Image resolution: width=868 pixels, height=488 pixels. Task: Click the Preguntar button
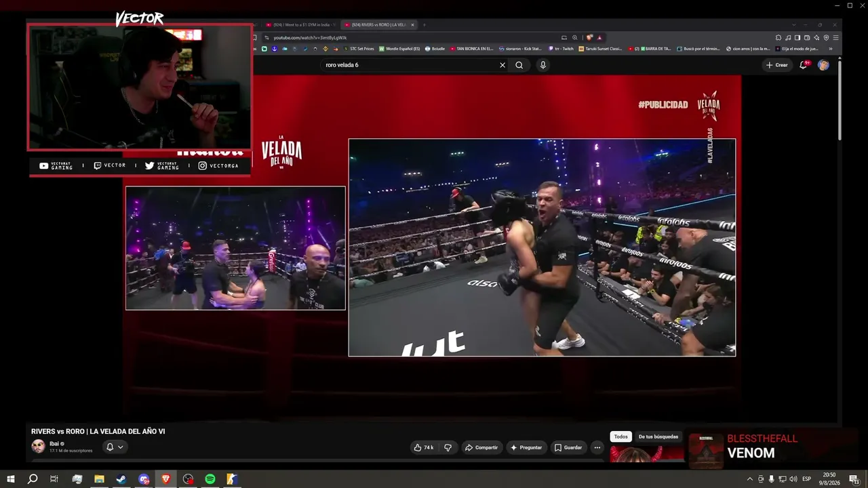pyautogui.click(x=526, y=447)
